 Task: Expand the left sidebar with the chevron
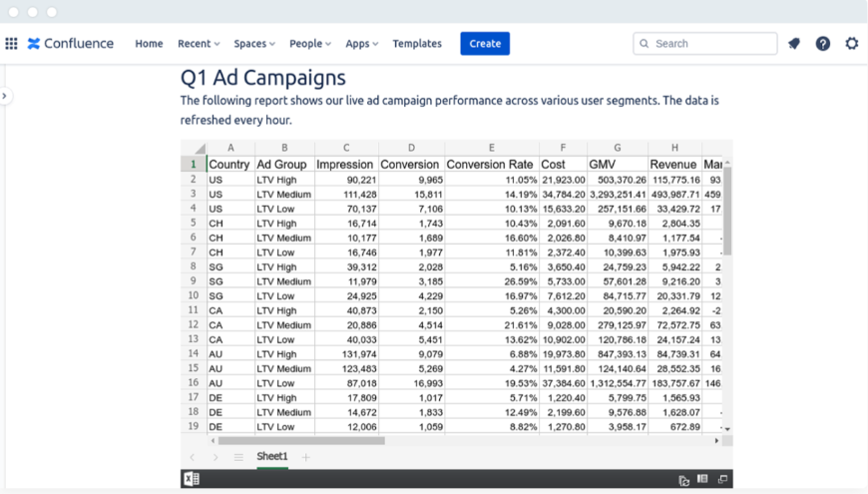coord(5,96)
